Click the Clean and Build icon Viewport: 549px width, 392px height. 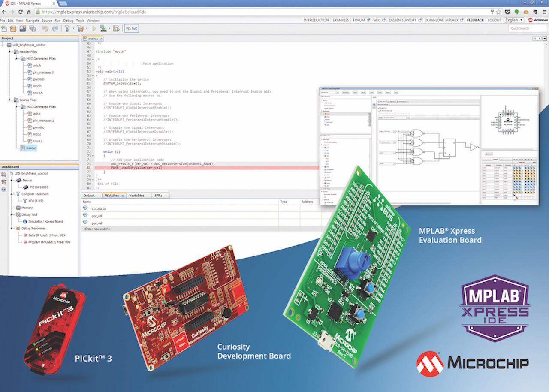pyautogui.click(x=80, y=29)
